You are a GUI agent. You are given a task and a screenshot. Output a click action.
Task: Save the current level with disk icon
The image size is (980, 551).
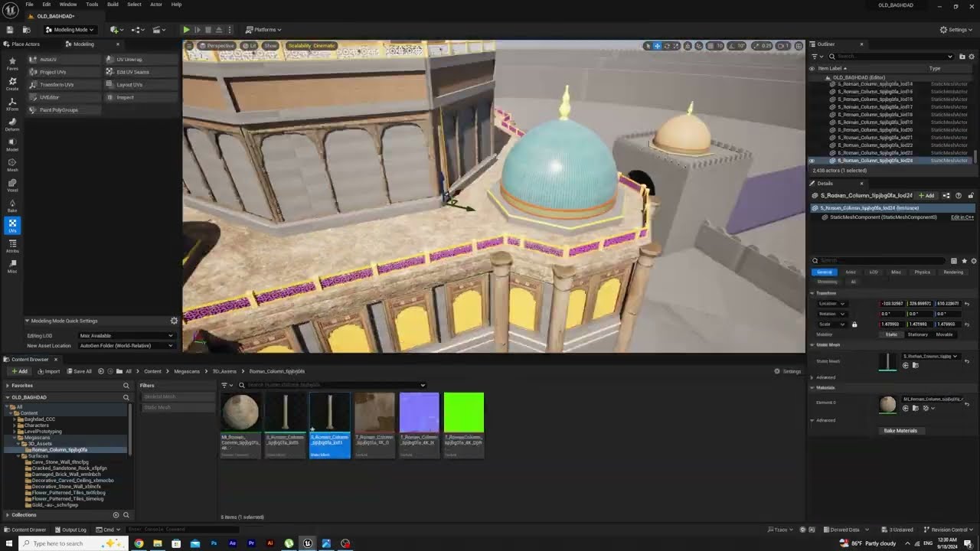coord(10,30)
